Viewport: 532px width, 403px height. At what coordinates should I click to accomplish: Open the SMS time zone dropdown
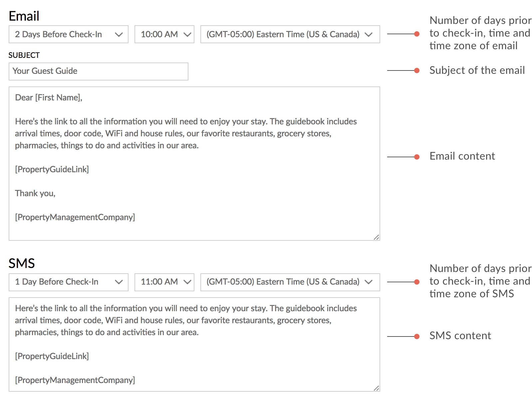coord(290,282)
